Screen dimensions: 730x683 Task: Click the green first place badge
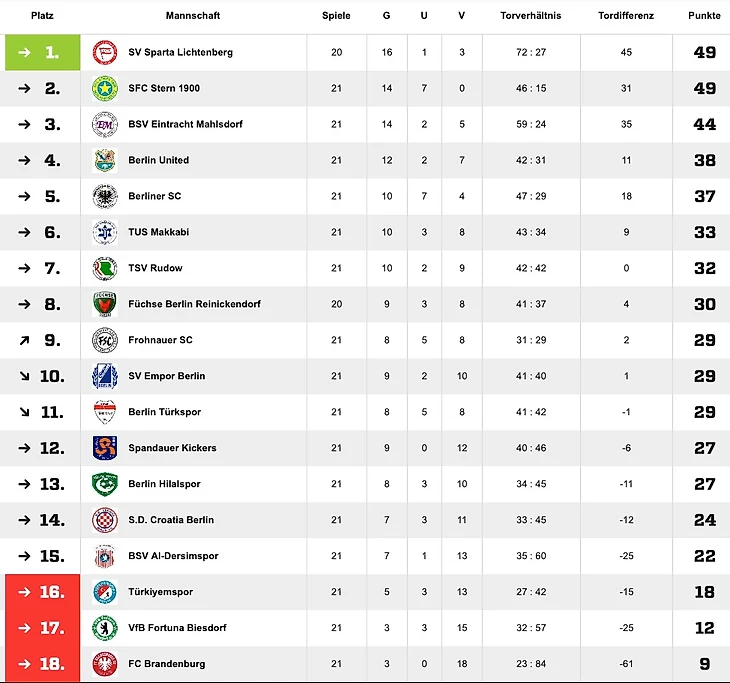[x=42, y=52]
